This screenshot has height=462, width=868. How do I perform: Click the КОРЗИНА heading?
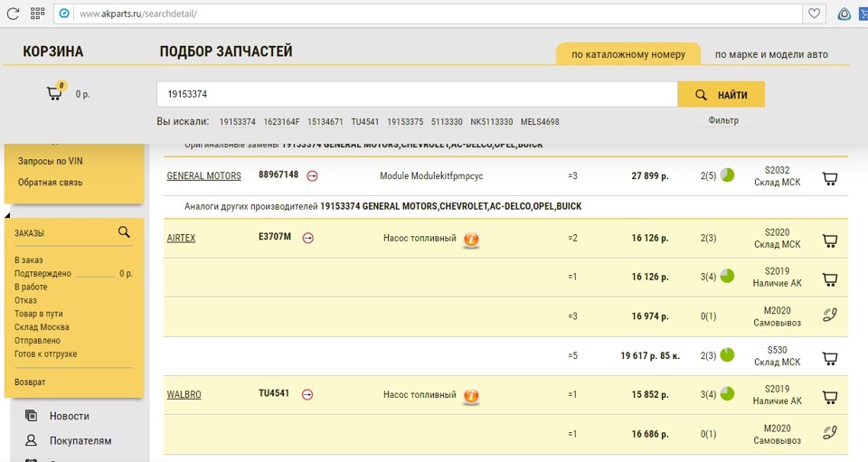tap(53, 52)
